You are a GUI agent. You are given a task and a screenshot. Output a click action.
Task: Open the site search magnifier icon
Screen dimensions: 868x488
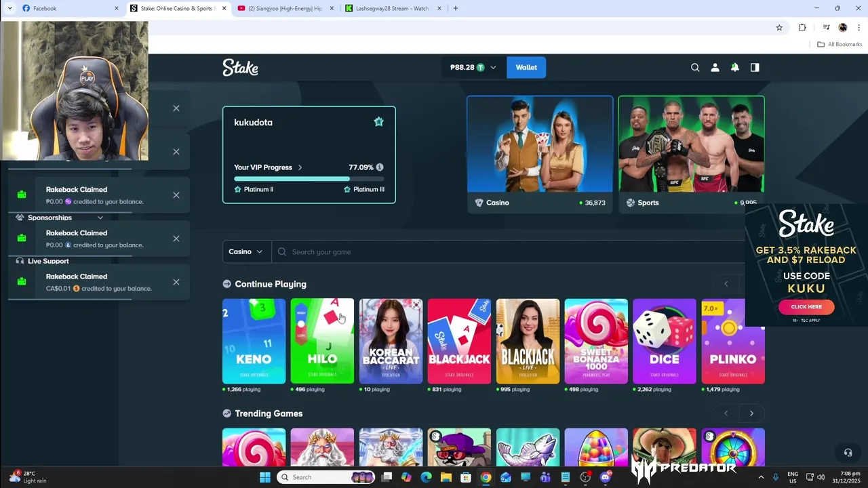(695, 67)
